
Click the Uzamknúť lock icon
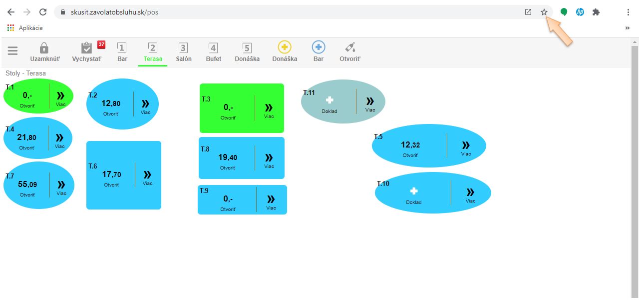coord(44,48)
